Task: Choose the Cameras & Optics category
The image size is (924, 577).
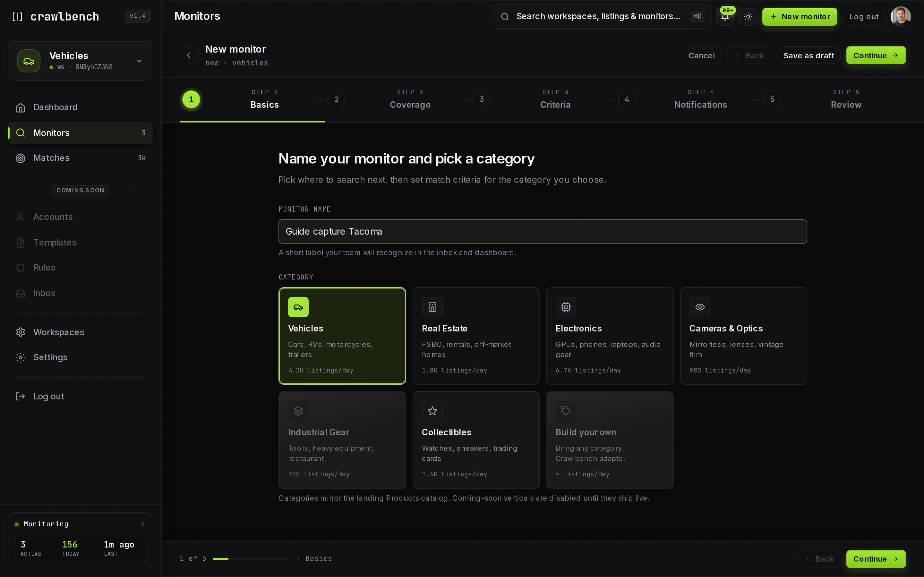Action: click(743, 336)
